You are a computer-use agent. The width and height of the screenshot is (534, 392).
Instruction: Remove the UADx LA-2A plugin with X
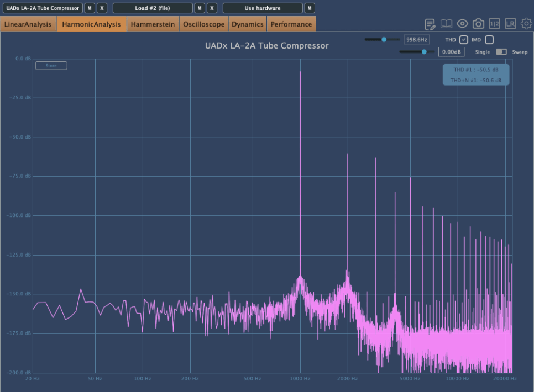pyautogui.click(x=102, y=8)
